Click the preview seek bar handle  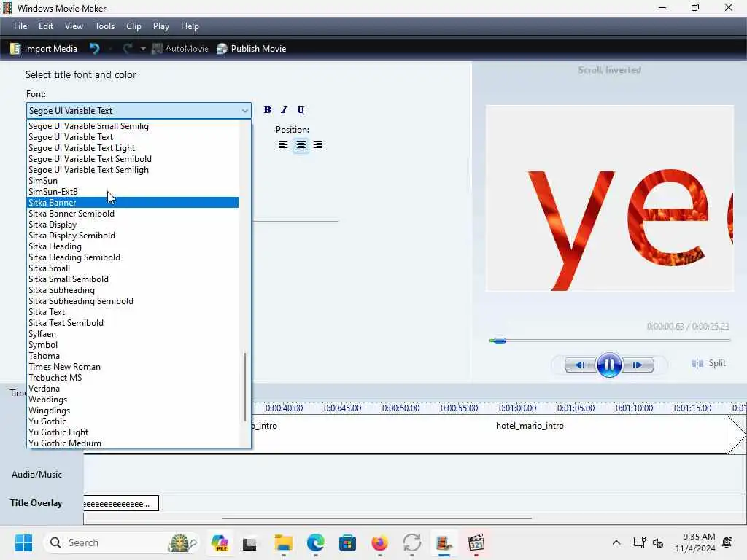click(x=499, y=341)
